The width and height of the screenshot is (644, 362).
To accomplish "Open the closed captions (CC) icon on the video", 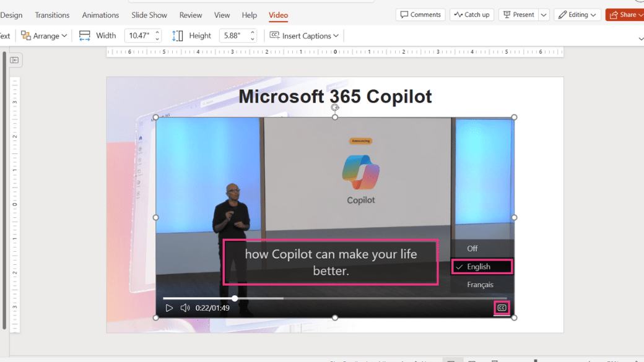I will tap(502, 307).
